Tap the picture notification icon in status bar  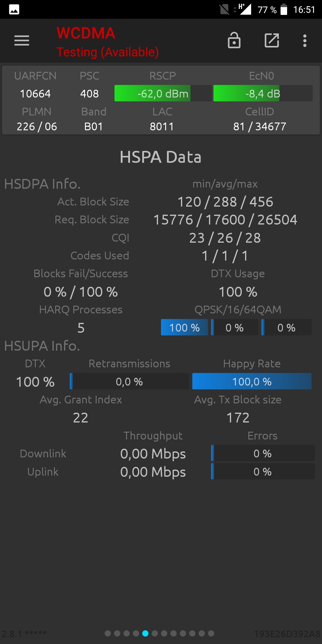[14, 10]
